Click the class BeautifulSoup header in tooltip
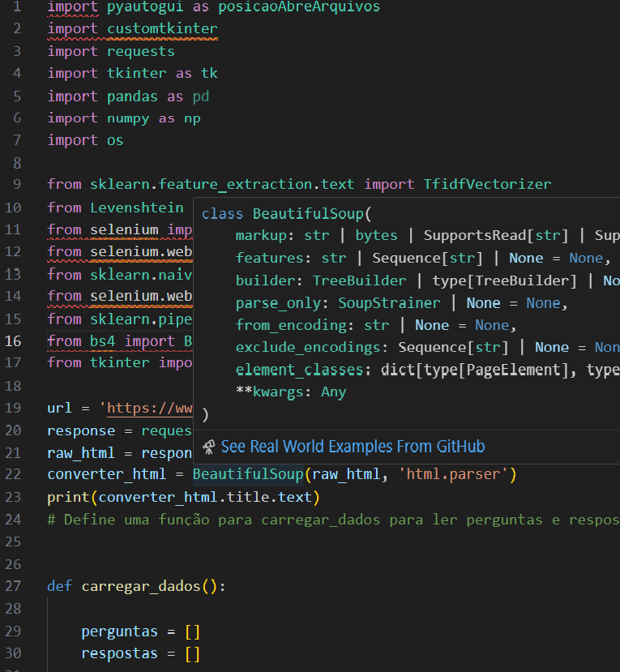Image resolution: width=620 pixels, height=672 pixels. pyautogui.click(x=286, y=214)
